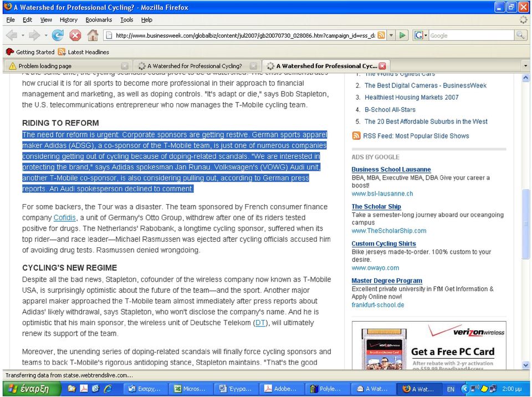Open The Scholar Ship ad link
The width and height of the screenshot is (532, 397).
(x=376, y=206)
